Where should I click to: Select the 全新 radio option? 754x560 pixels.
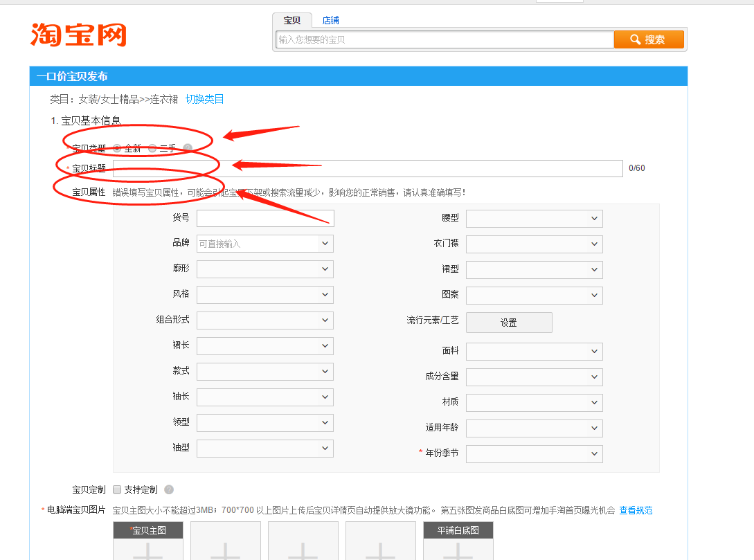[117, 147]
